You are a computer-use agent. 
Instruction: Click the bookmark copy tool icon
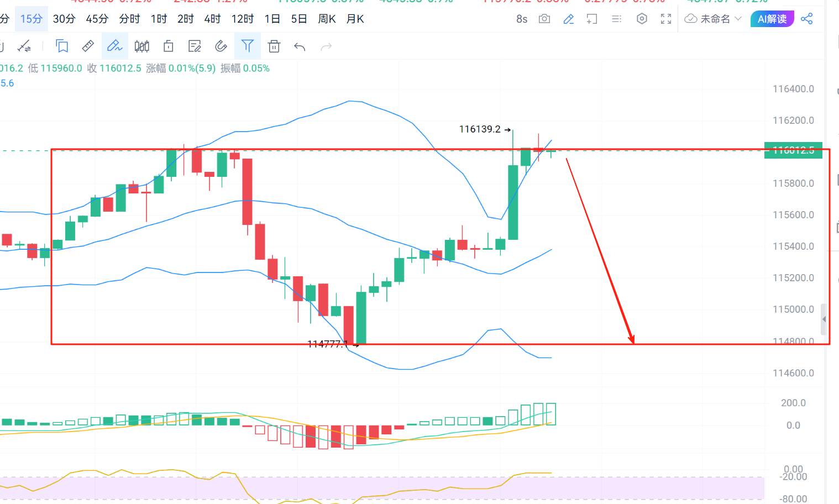[62, 46]
